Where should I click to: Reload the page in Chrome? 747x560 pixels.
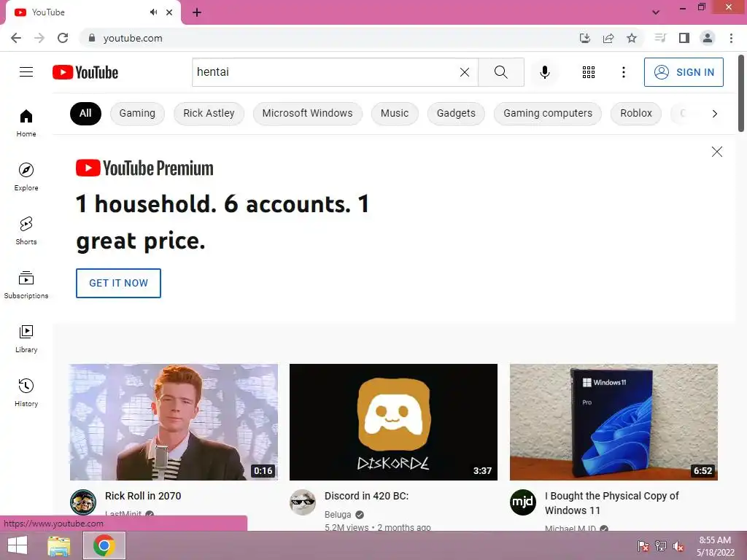coord(63,38)
